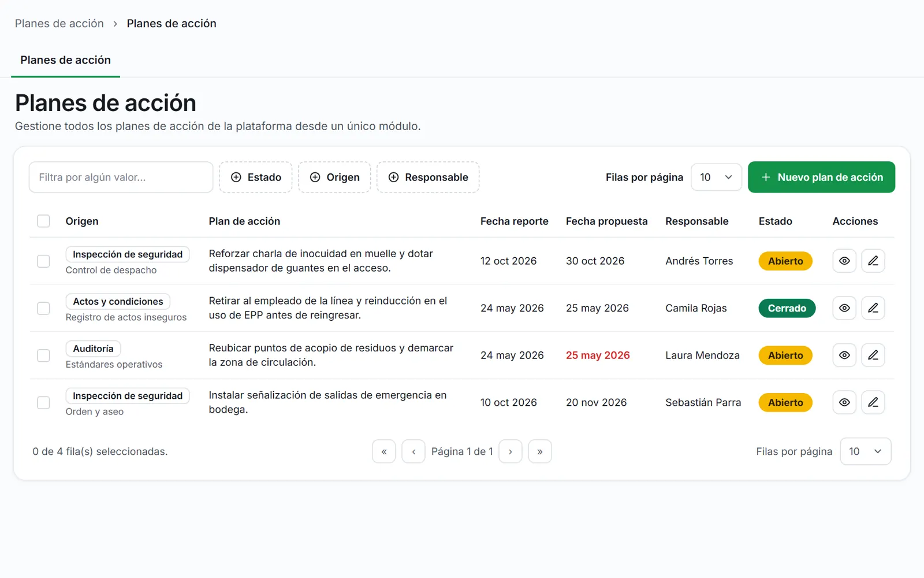Open the first Planes de acción breadcrumb
The width and height of the screenshot is (924, 578).
click(59, 24)
